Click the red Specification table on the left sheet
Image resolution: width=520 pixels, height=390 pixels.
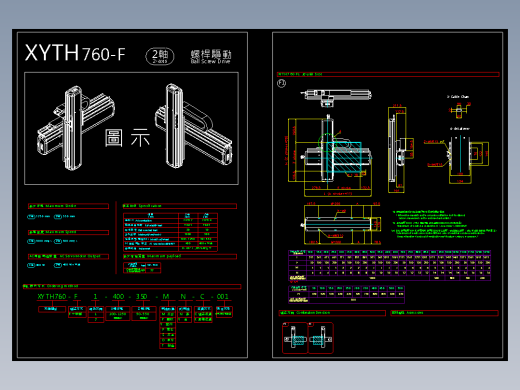tap(170, 232)
